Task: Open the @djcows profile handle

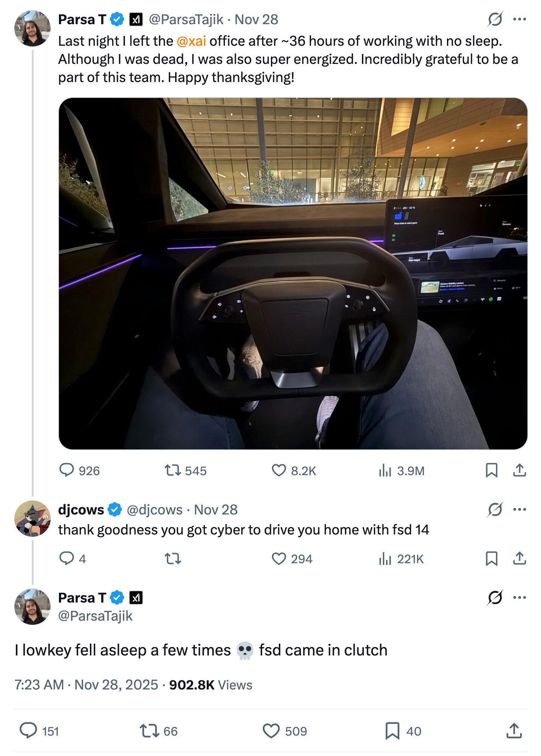Action: (x=155, y=510)
